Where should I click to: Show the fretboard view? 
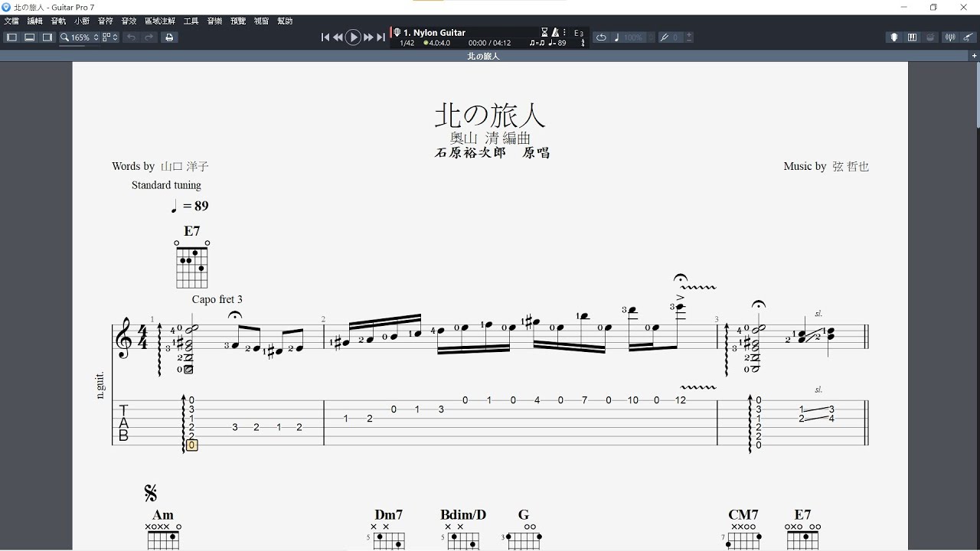[x=893, y=37]
